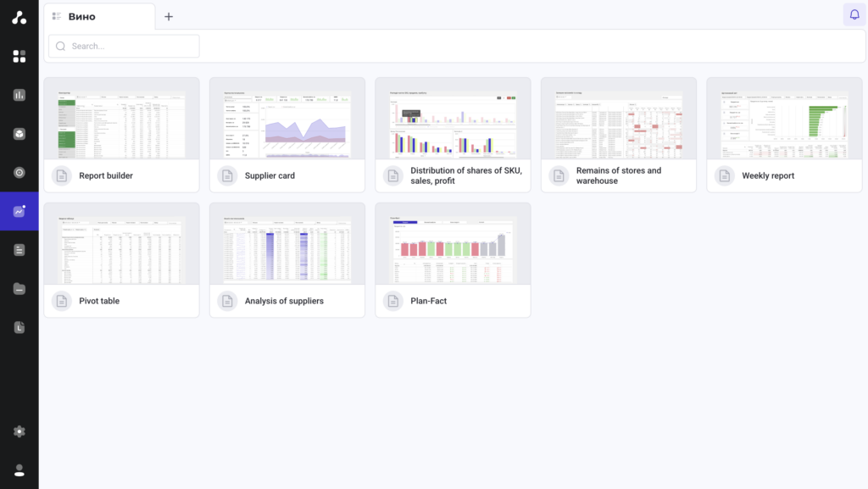Click the "Pivot table" title

coord(99,301)
